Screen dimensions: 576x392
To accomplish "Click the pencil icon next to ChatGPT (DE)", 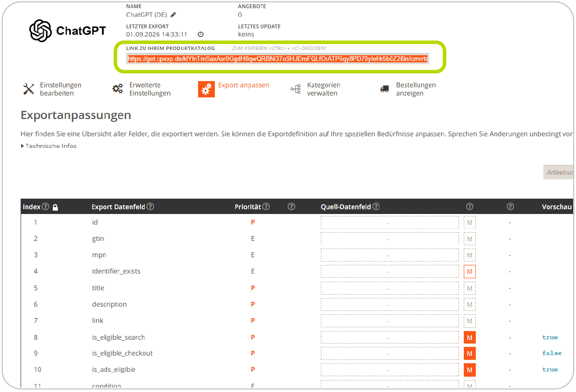I will click(173, 15).
